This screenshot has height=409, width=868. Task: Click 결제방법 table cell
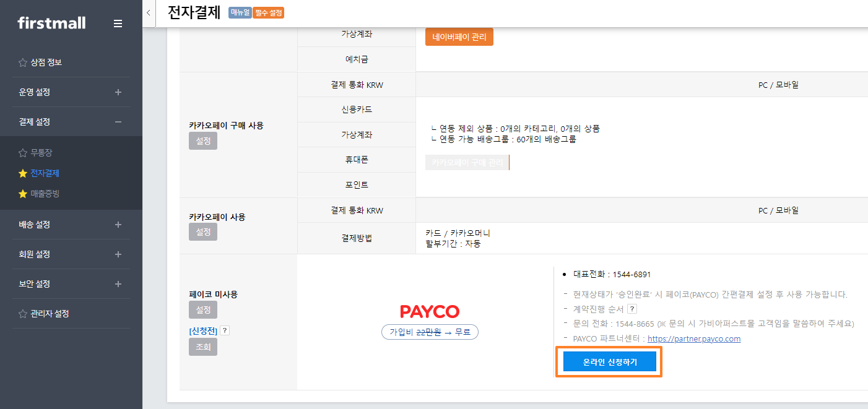[357, 238]
